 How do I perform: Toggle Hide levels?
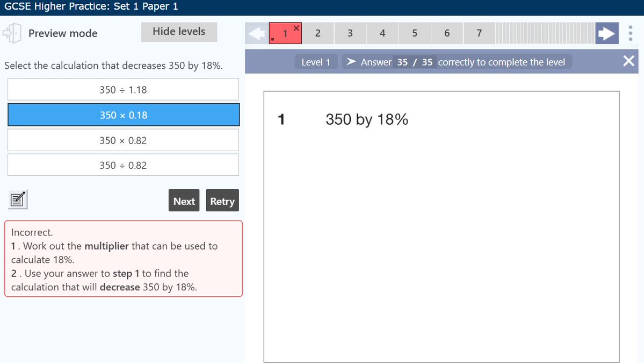(x=179, y=32)
